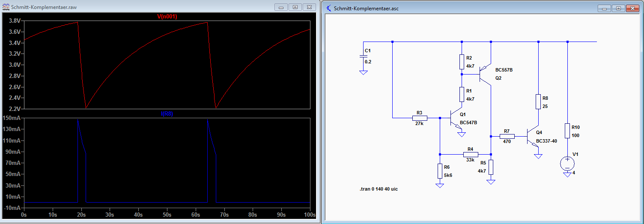Screen dimensions: 644x224
Task: Select resistor R2 symbol
Action: point(462,62)
